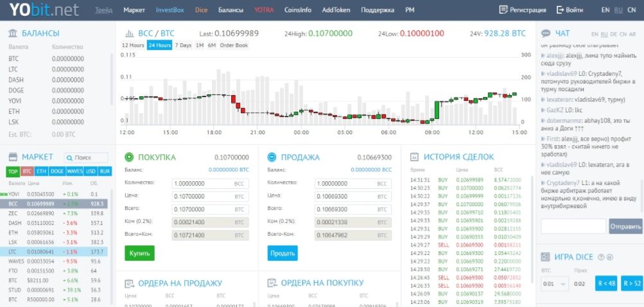644x307 pixels.
Task: Switch site language to EN in header
Action: point(605,10)
